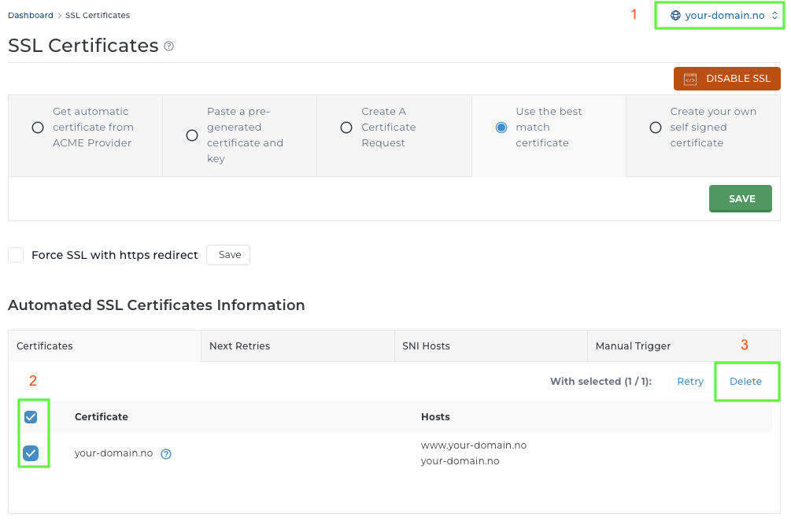Uncheck the your-domain.no certificate row checkbox

tap(31, 453)
